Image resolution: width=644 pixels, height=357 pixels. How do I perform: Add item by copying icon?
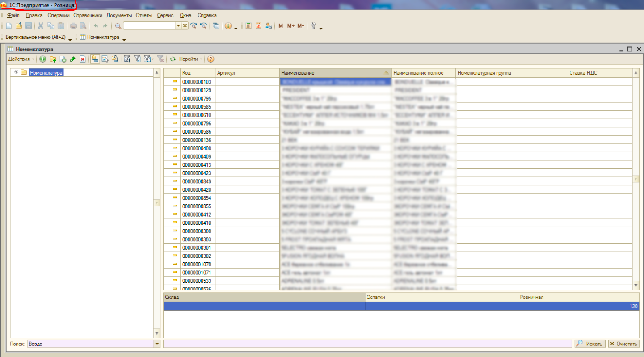63,59
